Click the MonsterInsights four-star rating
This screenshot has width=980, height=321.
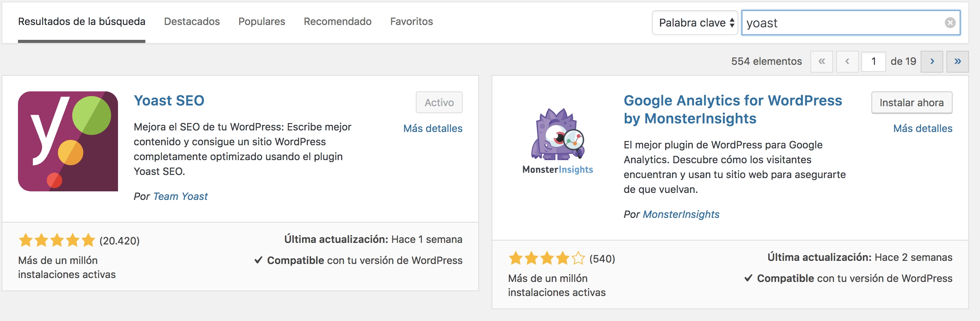pos(547,258)
